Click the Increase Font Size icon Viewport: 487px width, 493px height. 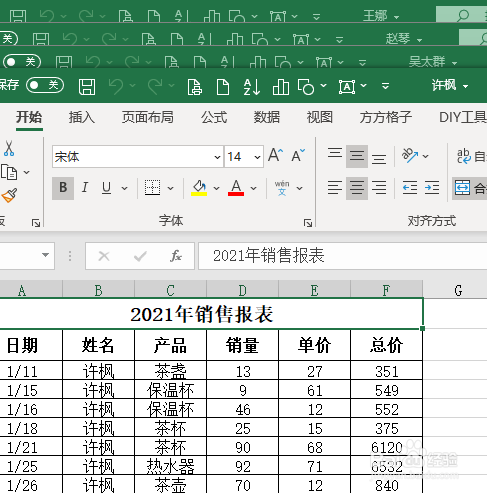tap(275, 155)
